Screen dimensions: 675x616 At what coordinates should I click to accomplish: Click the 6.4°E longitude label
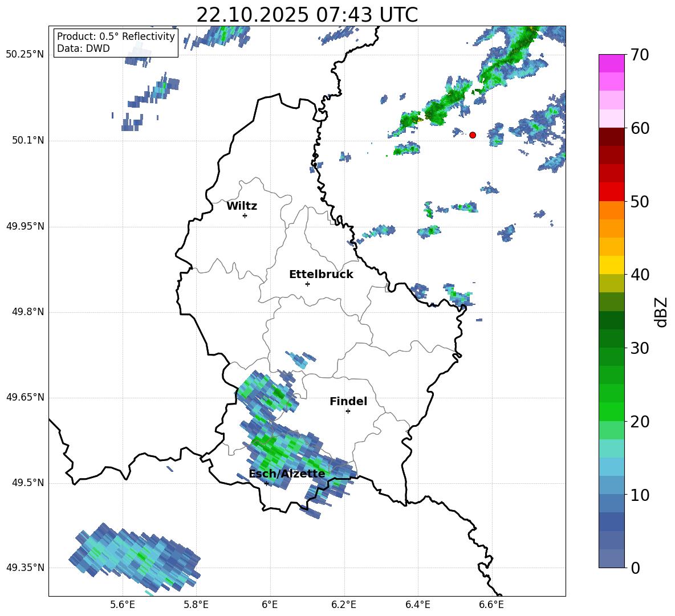417,605
